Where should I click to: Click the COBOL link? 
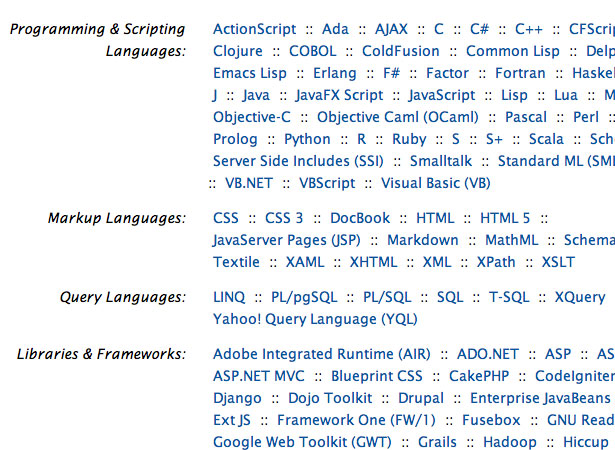click(x=313, y=51)
